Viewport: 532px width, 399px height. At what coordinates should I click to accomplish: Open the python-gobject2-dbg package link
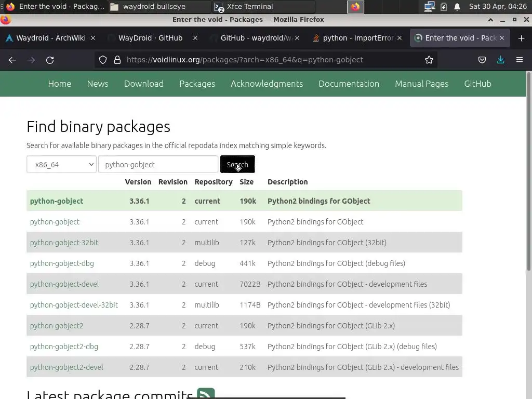click(64, 347)
